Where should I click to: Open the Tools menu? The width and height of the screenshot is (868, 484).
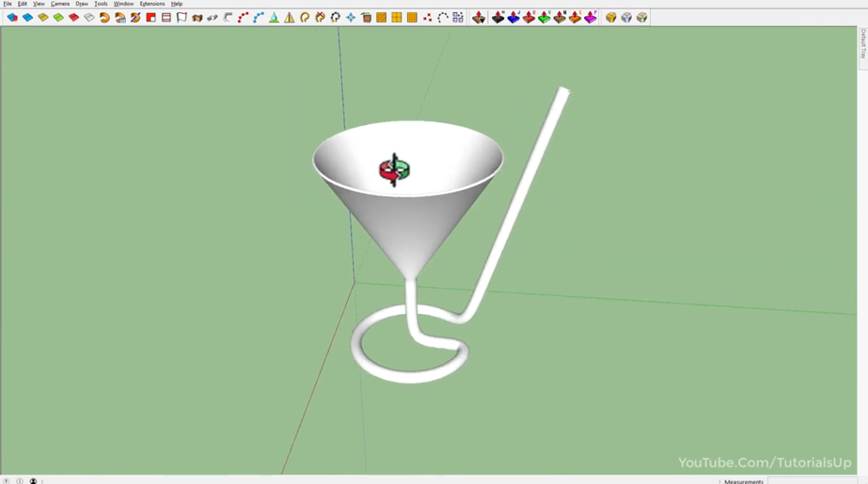pos(101,3)
